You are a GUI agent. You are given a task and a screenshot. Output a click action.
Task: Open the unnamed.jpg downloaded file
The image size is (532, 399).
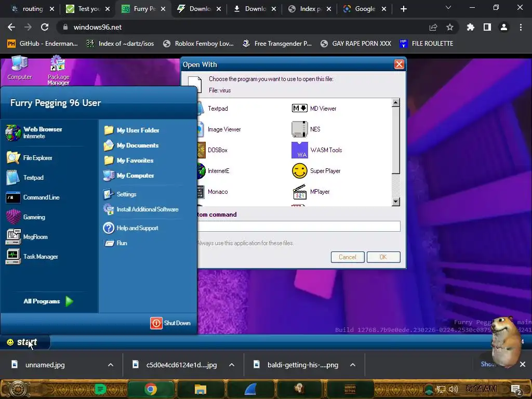(45, 365)
